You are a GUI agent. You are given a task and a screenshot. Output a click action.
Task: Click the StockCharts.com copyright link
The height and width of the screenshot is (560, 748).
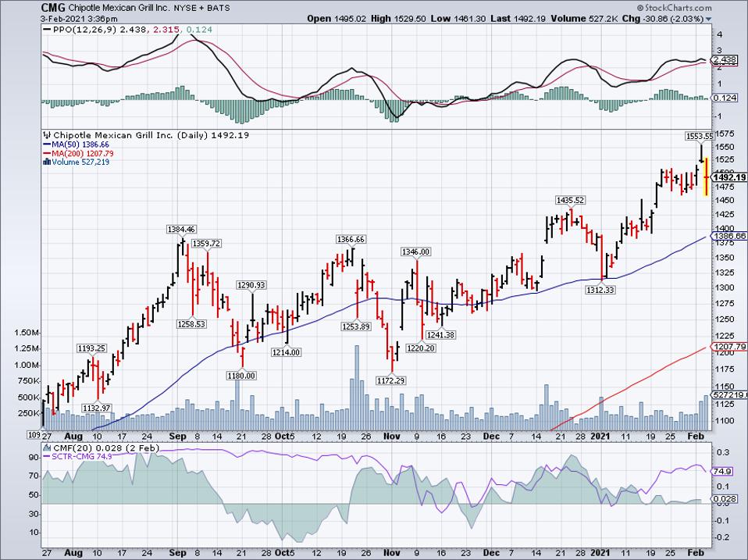(x=674, y=8)
